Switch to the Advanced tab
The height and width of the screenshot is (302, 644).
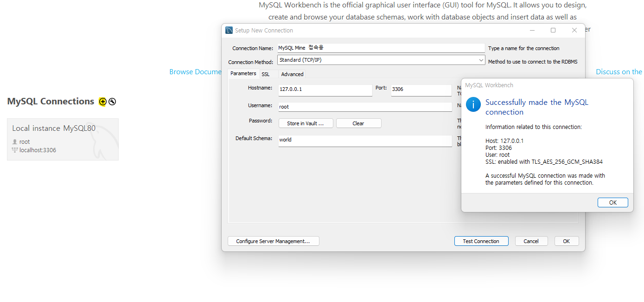point(292,74)
